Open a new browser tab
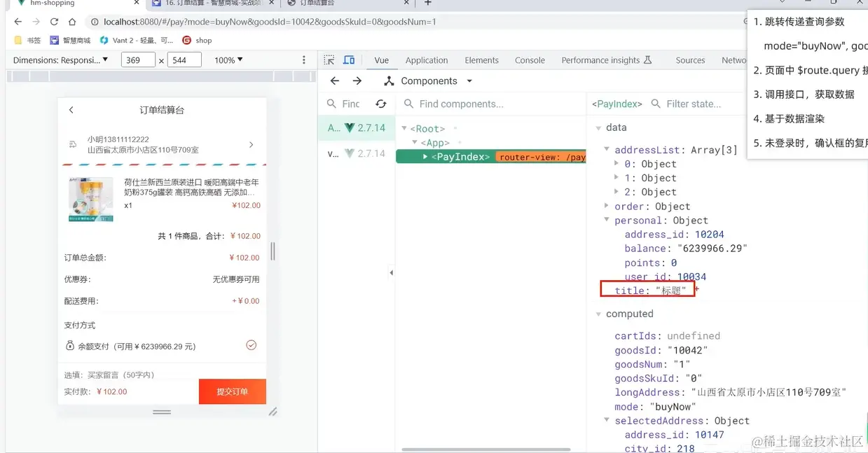 click(x=428, y=4)
